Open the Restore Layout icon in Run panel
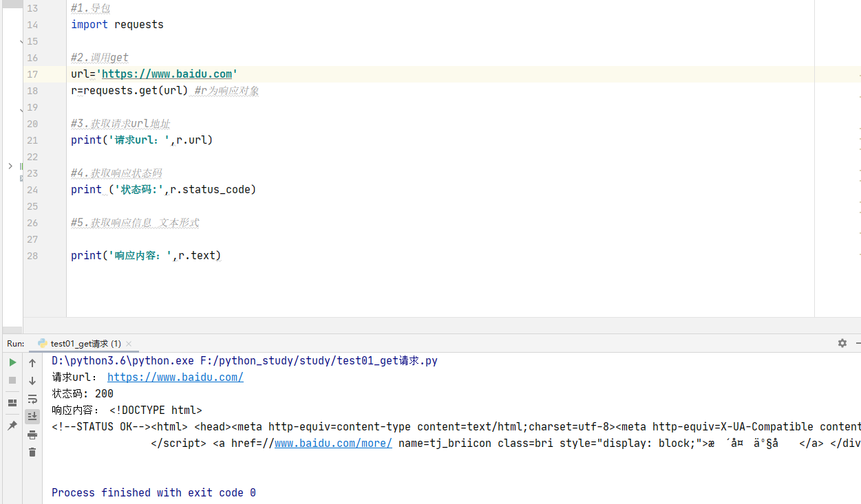 12,403
